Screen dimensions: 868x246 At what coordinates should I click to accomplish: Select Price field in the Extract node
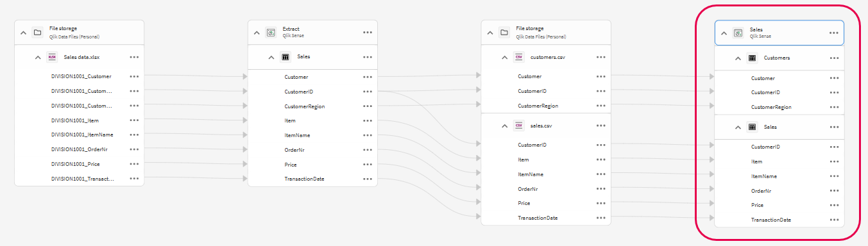point(291,165)
